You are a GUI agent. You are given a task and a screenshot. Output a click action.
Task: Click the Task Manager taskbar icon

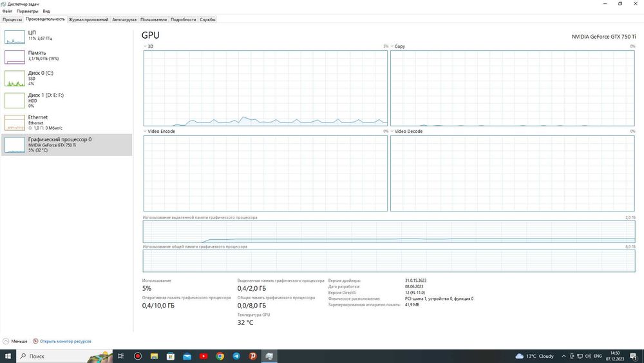(269, 356)
